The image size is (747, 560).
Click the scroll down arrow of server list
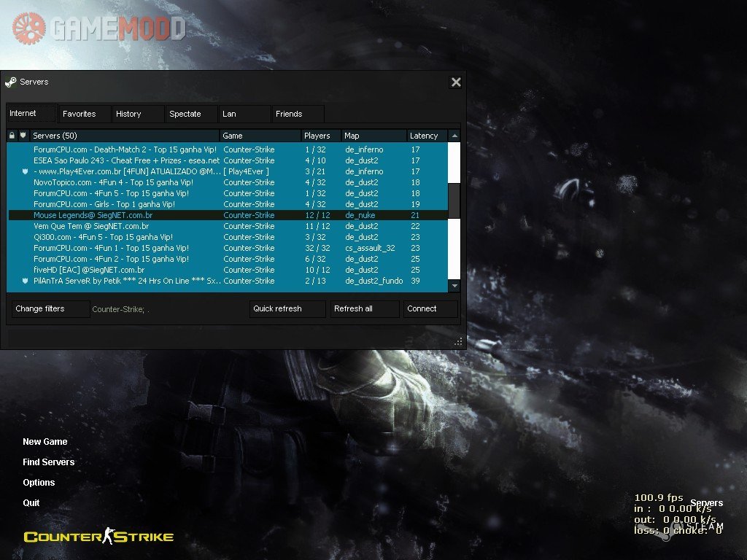(x=454, y=286)
